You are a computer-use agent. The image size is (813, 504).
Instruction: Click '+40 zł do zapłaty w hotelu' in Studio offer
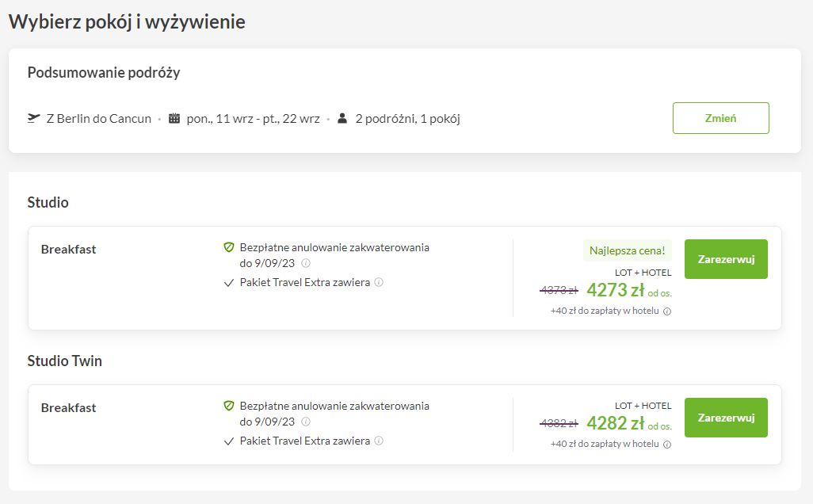point(605,311)
